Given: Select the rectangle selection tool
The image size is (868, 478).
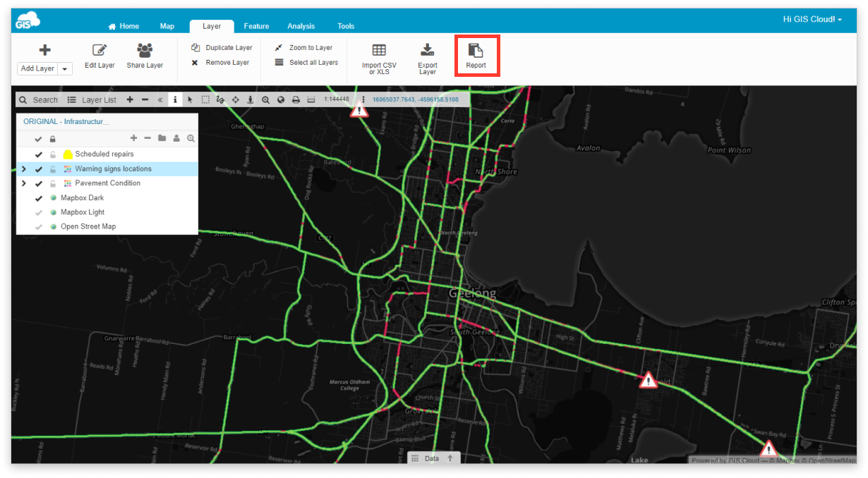Looking at the screenshot, I should pyautogui.click(x=205, y=99).
